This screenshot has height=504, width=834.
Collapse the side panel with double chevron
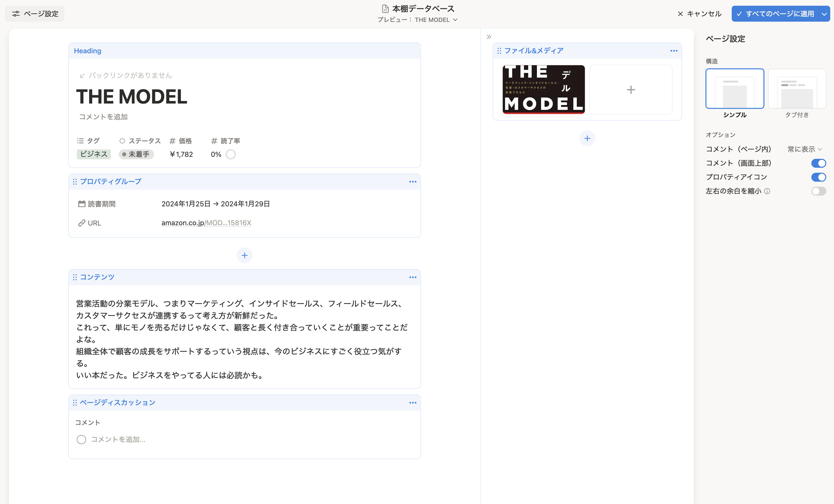[489, 37]
